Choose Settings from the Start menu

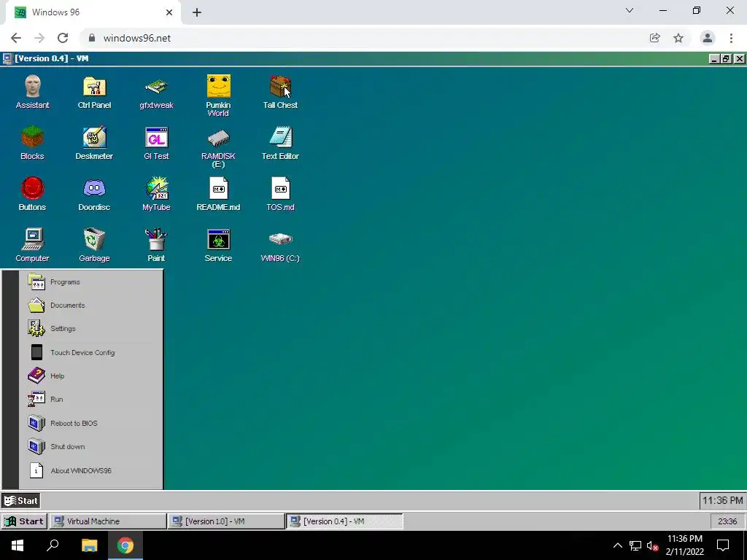pos(91,329)
